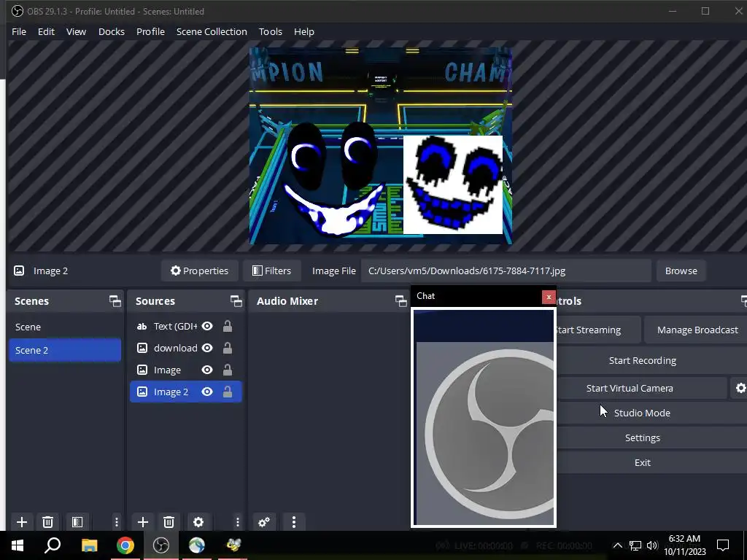Open the volume control in system tray
747x560 pixels.
652,545
